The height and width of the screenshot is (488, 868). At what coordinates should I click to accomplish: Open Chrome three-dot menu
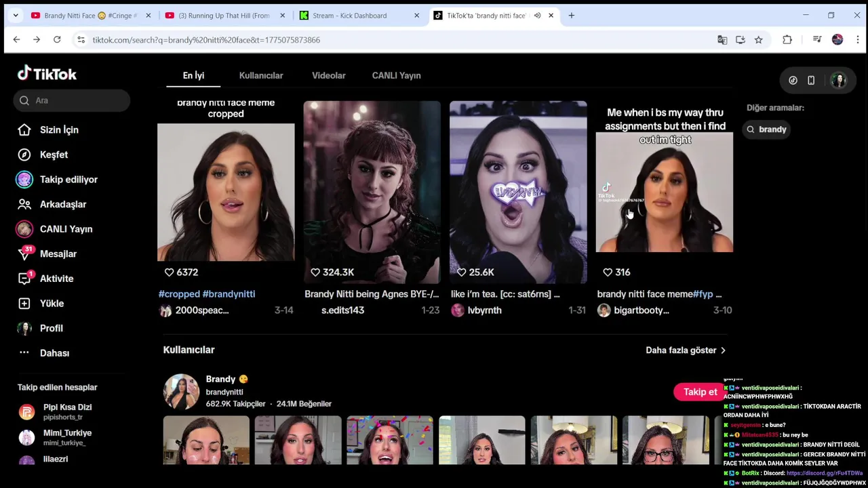(857, 40)
